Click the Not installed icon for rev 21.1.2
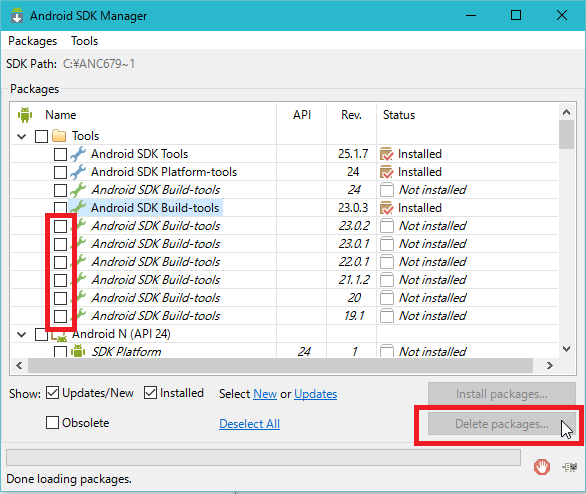586x494 pixels. pos(387,280)
